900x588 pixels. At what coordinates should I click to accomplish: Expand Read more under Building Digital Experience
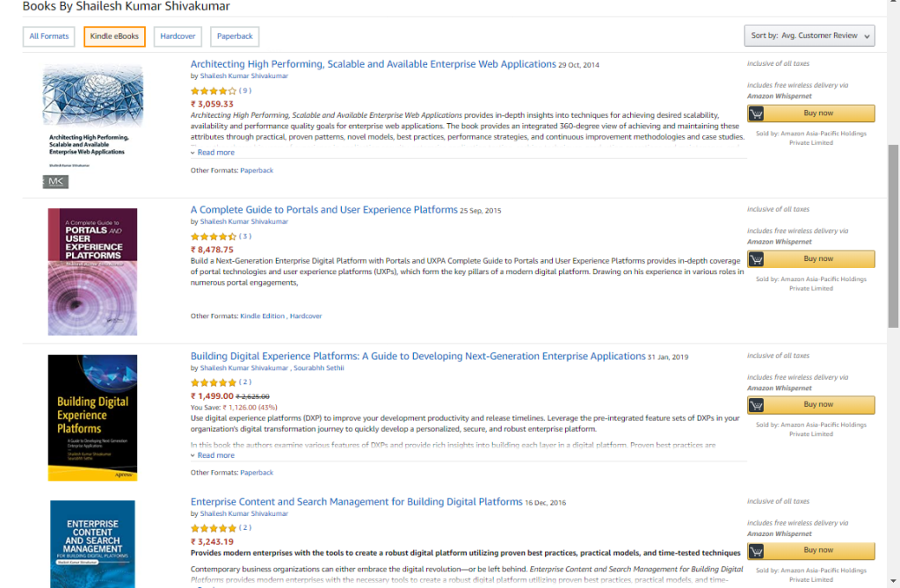[x=215, y=455]
